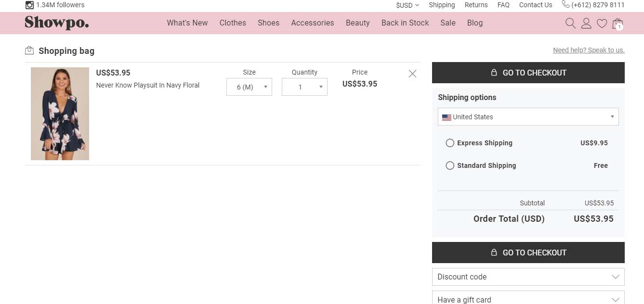The image size is (644, 304).
Task: Expand the Discount code section
Action: 528,277
